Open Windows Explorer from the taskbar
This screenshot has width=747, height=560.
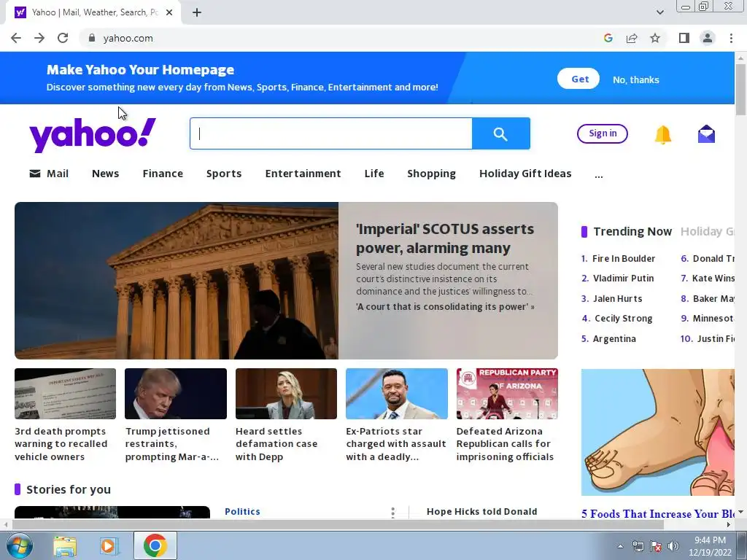click(65, 545)
